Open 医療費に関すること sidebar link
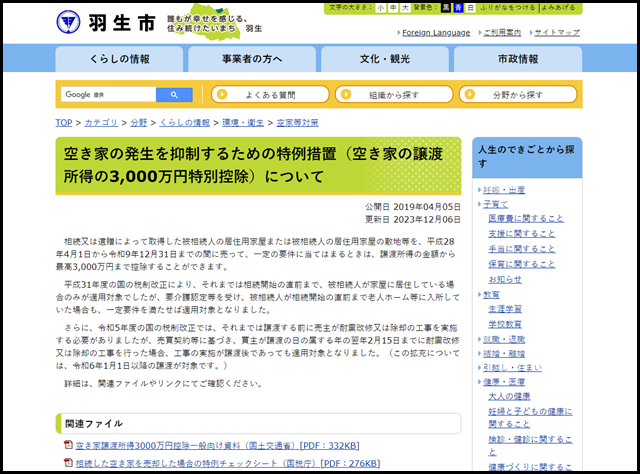640x474 pixels. (x=526, y=218)
